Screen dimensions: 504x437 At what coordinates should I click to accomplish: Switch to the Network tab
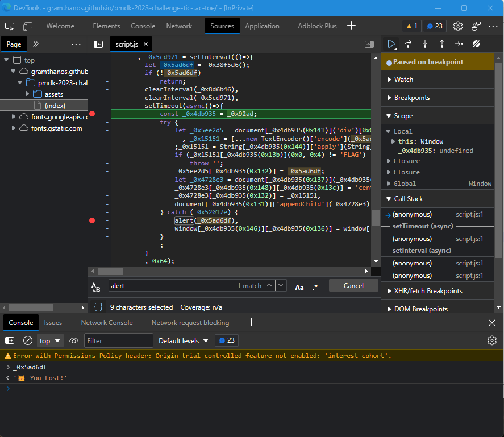pyautogui.click(x=179, y=26)
